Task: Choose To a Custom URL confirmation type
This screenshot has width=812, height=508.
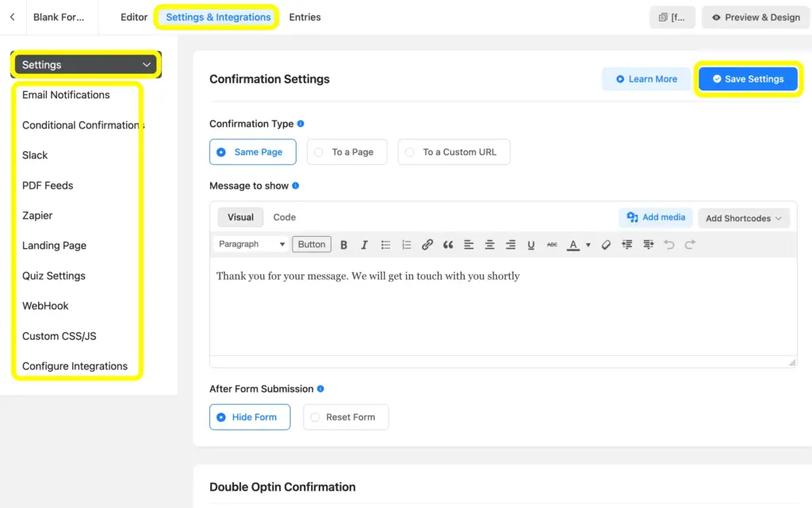Action: pyautogui.click(x=454, y=151)
